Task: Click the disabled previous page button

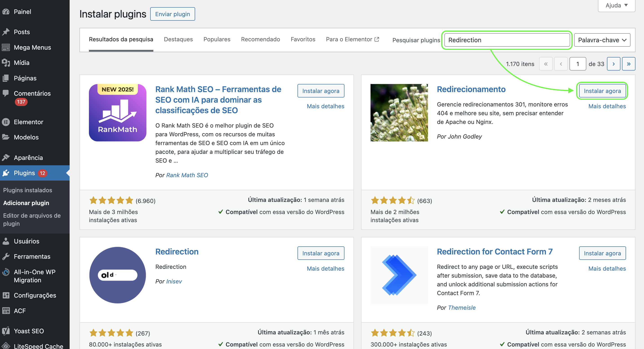Action: point(561,64)
